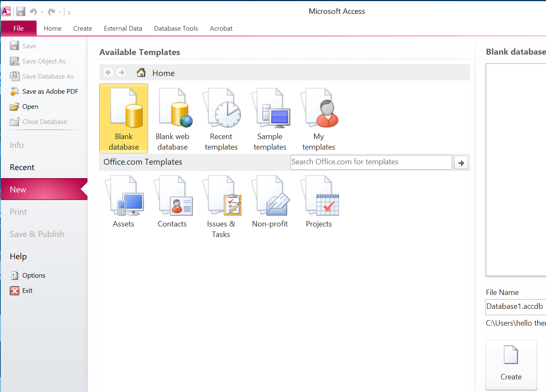
Task: Select the Contacts Office.com template
Action: [x=172, y=202]
